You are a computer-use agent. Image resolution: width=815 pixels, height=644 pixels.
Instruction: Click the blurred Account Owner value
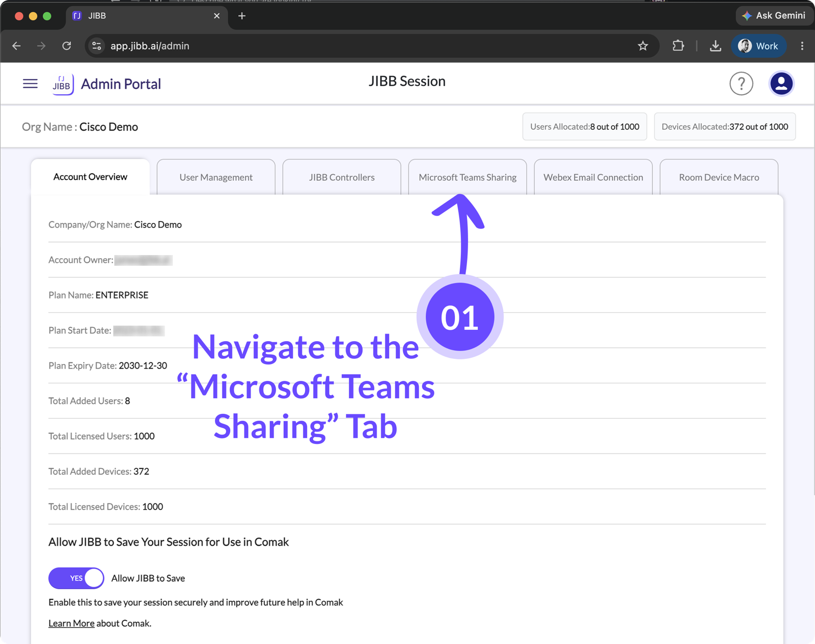tap(143, 260)
